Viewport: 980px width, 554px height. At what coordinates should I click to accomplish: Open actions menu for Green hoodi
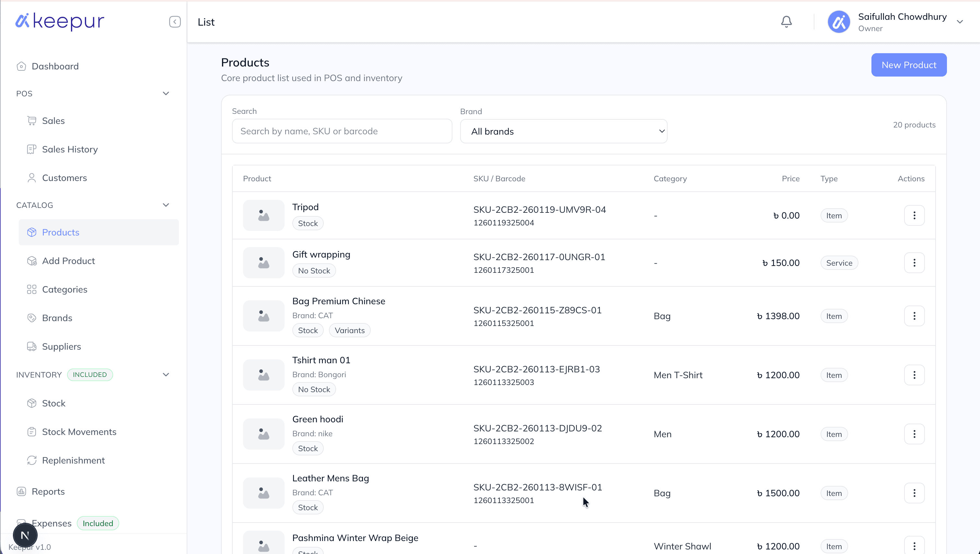pos(914,434)
